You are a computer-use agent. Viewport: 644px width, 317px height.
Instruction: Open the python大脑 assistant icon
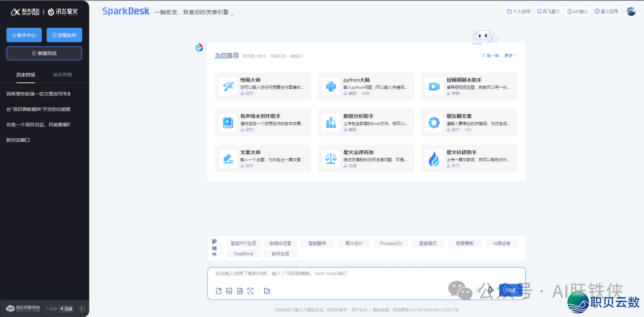[x=330, y=86]
